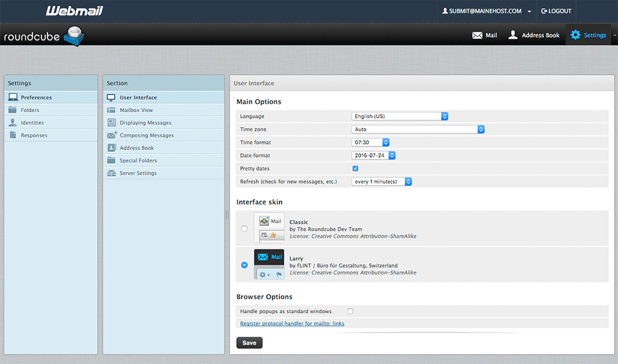Click Register protocol handler for mailto link
This screenshot has width=618, height=364.
(x=292, y=323)
